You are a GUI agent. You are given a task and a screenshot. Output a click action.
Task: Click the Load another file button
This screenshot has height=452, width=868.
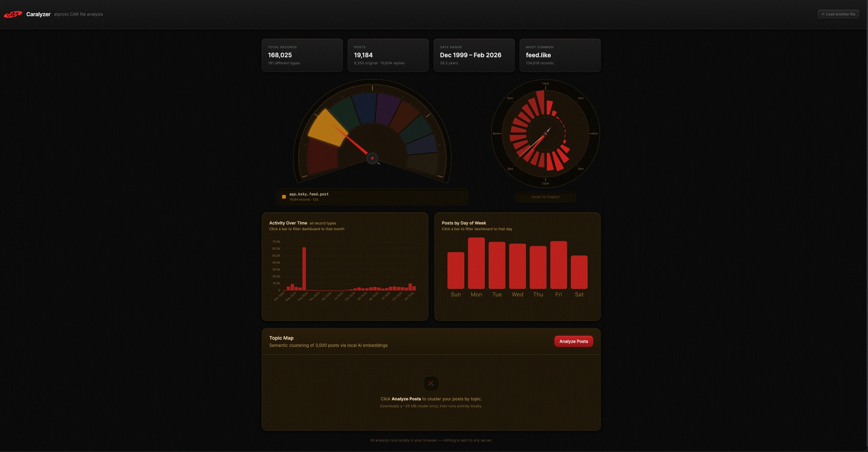click(838, 14)
